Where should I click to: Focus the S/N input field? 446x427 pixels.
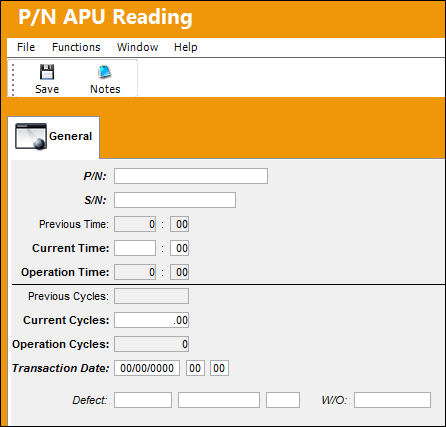tap(175, 200)
